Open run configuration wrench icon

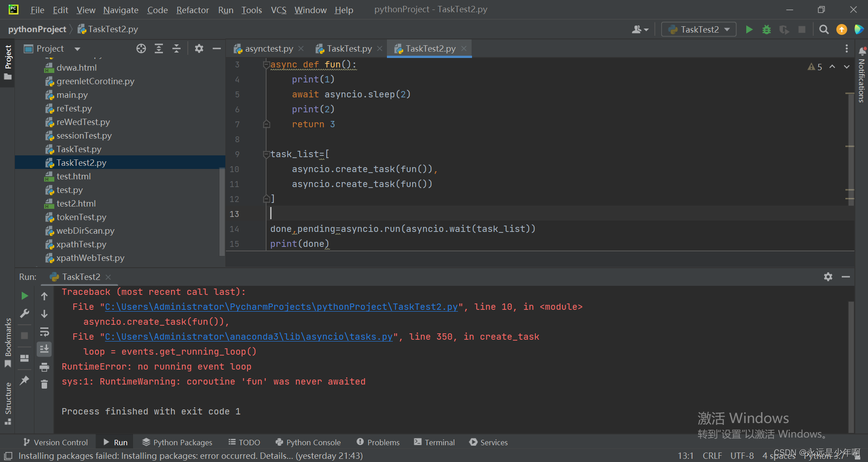[25, 313]
